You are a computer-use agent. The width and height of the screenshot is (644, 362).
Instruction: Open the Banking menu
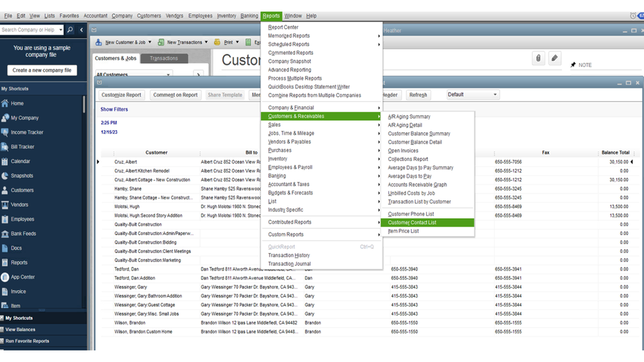tap(249, 15)
